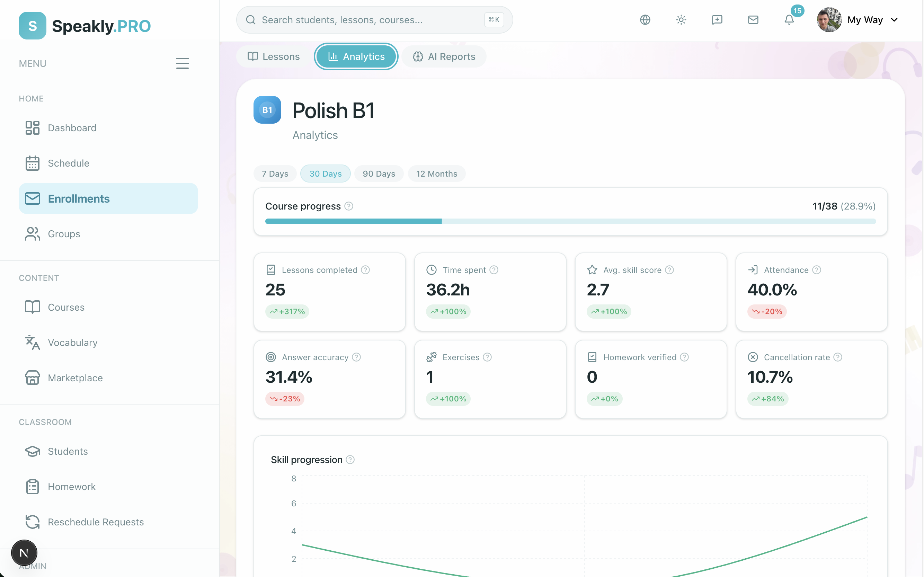Click the Homework clipboard icon
The width and height of the screenshot is (924, 577).
click(x=33, y=487)
